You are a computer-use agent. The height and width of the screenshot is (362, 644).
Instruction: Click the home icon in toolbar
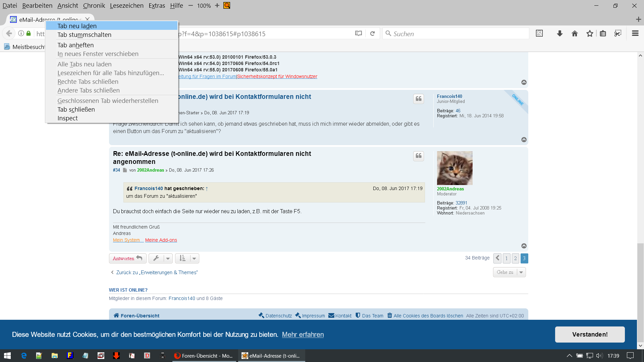pyautogui.click(x=575, y=34)
